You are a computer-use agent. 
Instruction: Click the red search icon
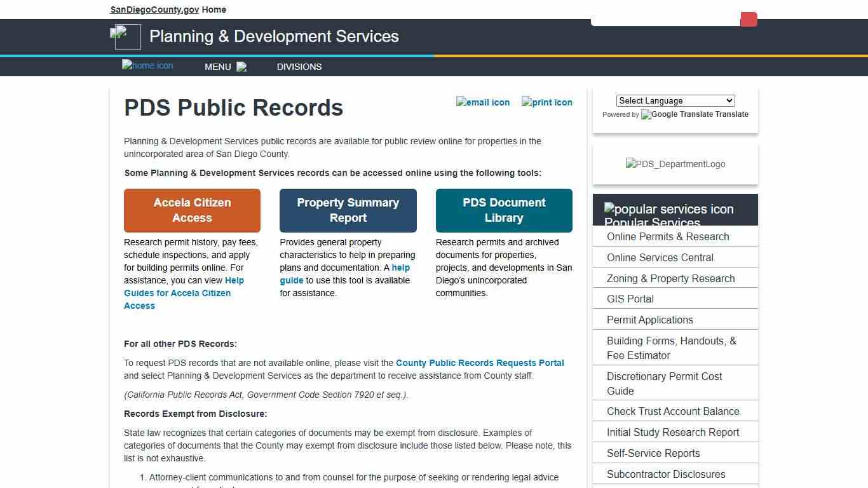point(749,19)
